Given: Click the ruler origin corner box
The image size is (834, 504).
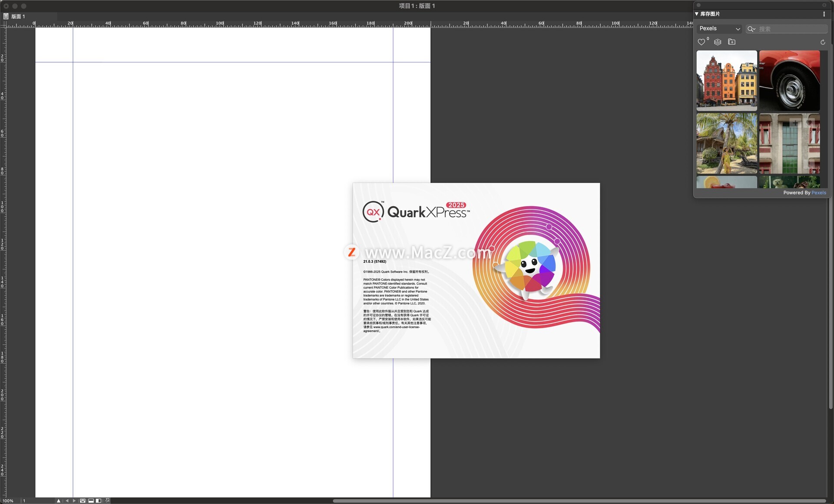Looking at the screenshot, I should click(x=3, y=24).
